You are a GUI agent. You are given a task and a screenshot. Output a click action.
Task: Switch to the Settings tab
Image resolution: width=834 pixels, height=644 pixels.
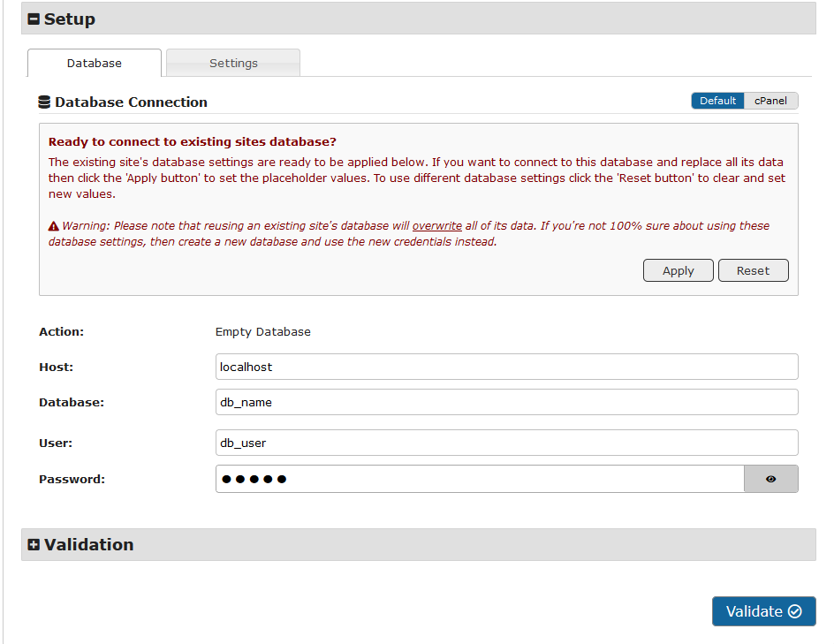(233, 63)
